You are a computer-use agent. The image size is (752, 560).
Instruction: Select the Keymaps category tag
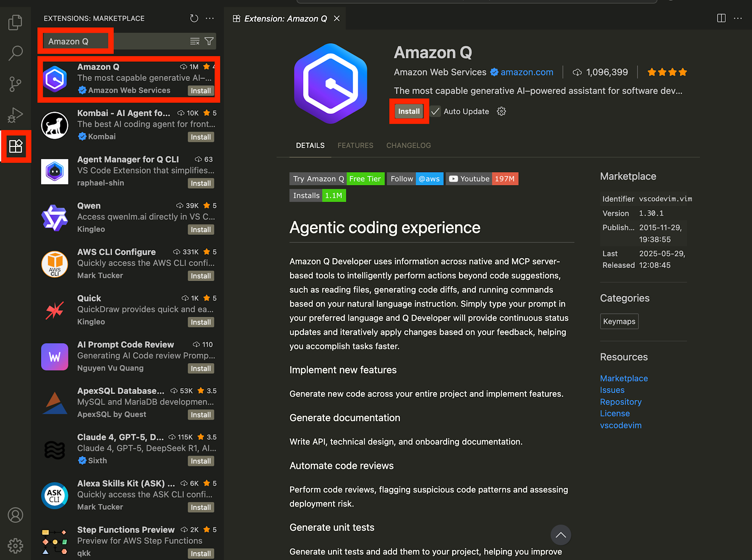pos(619,321)
